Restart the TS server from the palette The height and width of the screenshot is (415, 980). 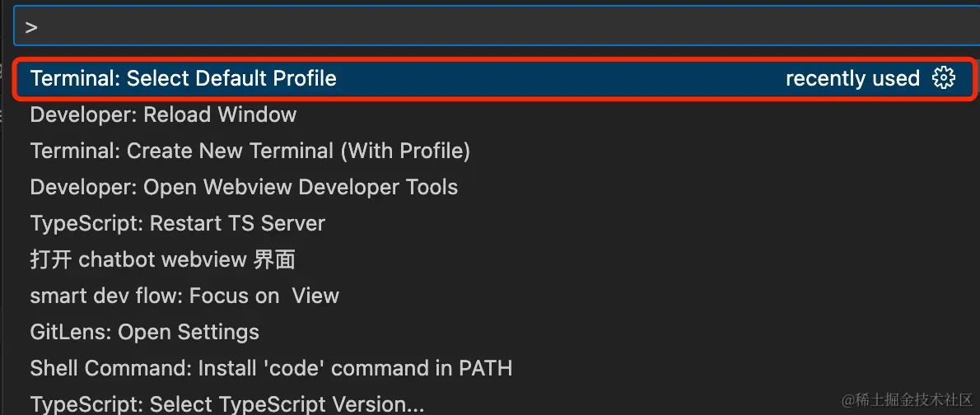coord(178,223)
